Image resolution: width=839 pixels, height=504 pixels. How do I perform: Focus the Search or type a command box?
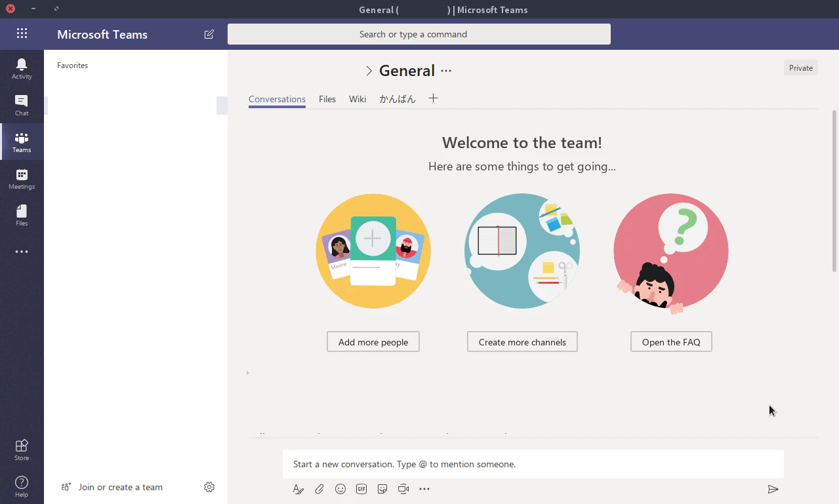[419, 34]
